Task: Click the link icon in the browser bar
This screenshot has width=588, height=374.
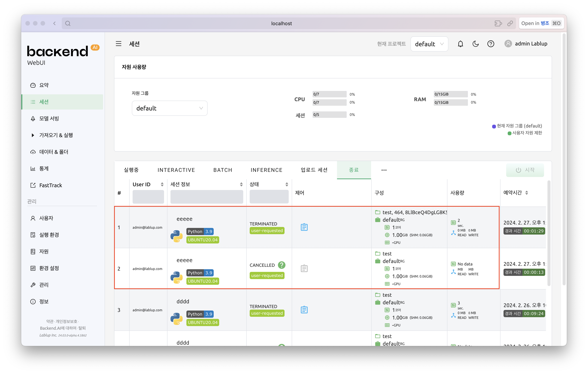Action: (510, 23)
